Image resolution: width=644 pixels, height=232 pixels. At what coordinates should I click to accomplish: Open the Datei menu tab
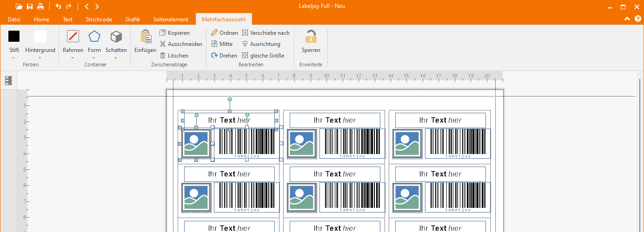coord(14,19)
